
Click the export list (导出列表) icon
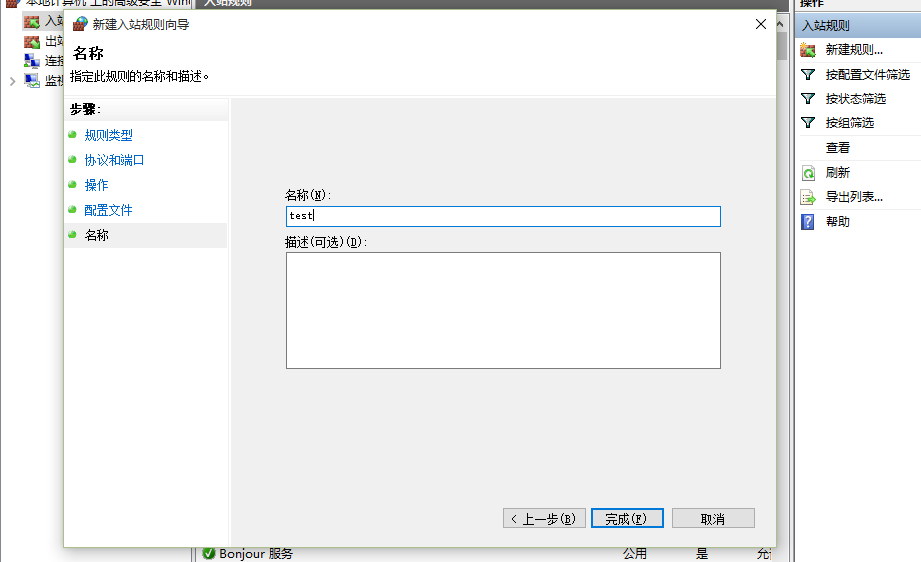coord(808,197)
